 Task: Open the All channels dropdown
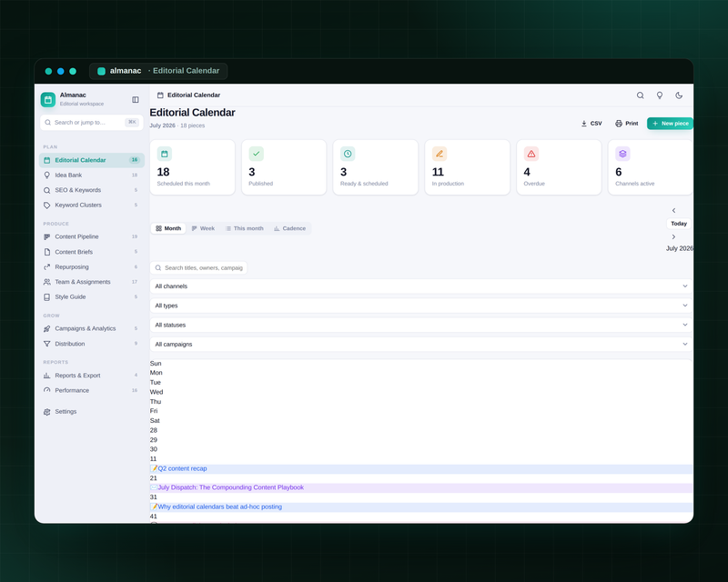pyautogui.click(x=421, y=286)
